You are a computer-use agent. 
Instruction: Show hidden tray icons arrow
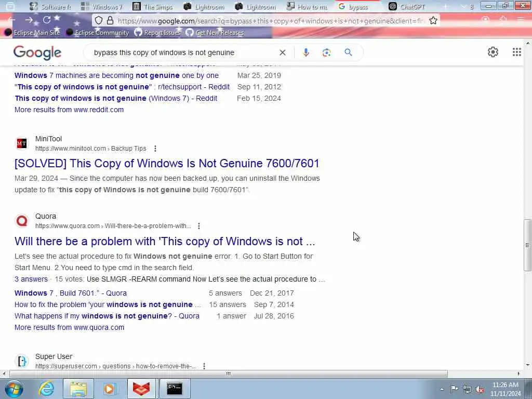[x=442, y=389]
